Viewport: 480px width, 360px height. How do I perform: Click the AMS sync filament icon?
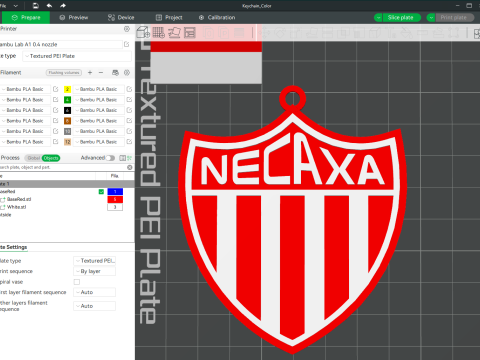pyautogui.click(x=115, y=72)
